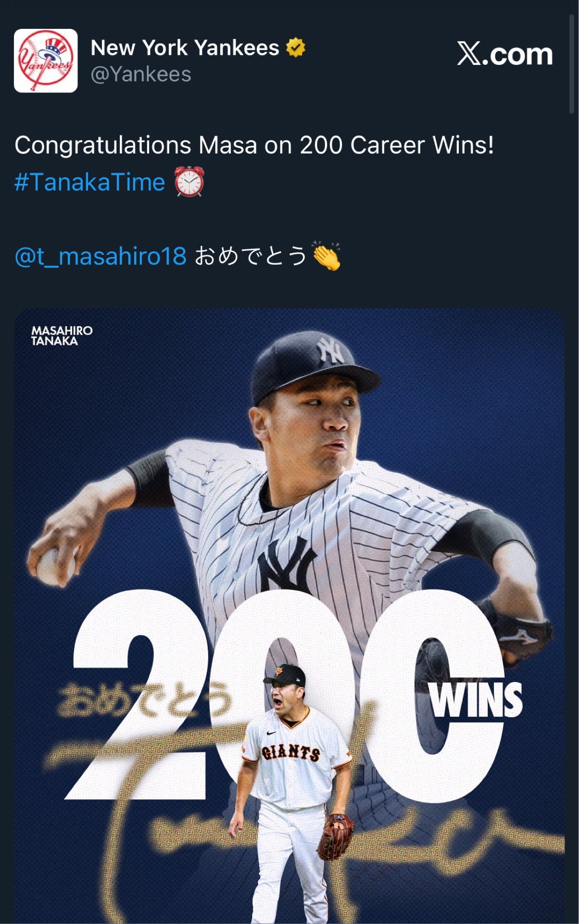579x924 pixels.
Task: Click the MASAHIRO TANAKA label in image
Action: pos(62,335)
